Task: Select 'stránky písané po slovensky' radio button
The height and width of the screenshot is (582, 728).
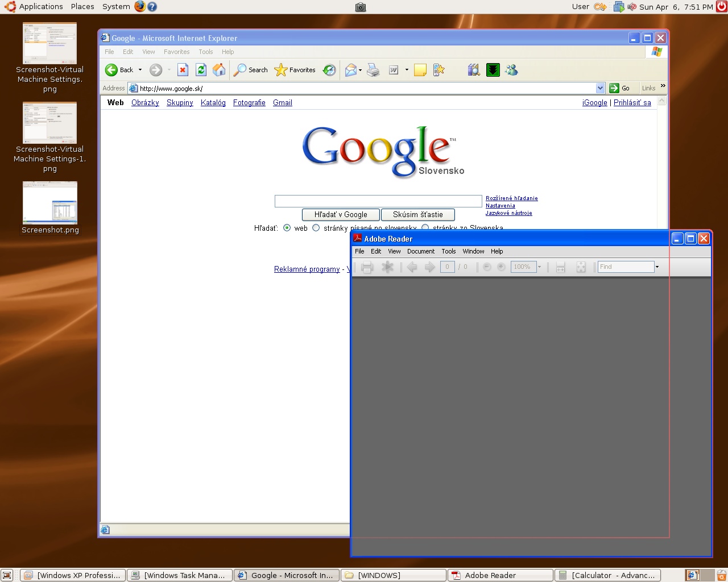Action: pyautogui.click(x=316, y=228)
